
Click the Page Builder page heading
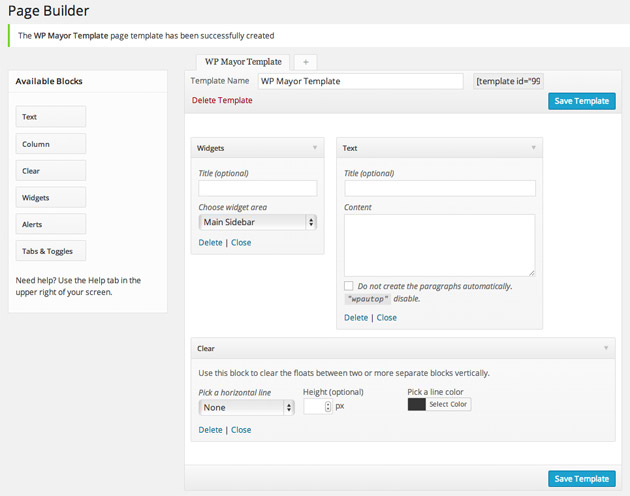click(x=48, y=11)
